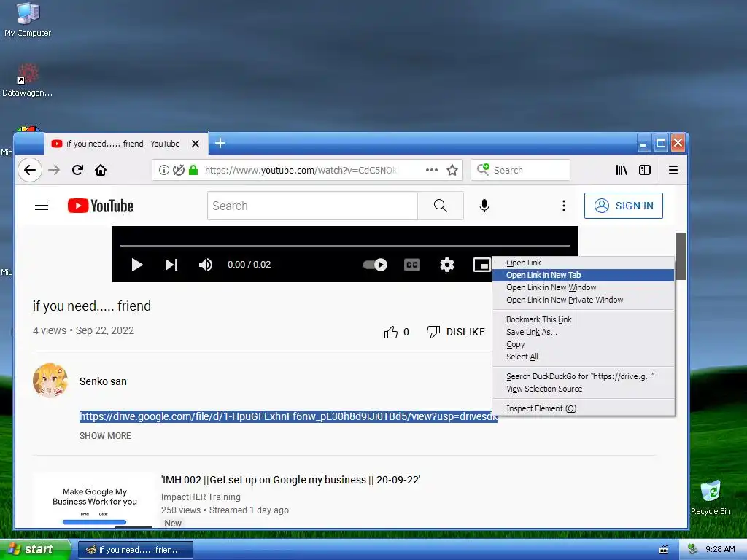747x560 pixels.
Task: Click Copy in the context menu
Action: click(583, 344)
